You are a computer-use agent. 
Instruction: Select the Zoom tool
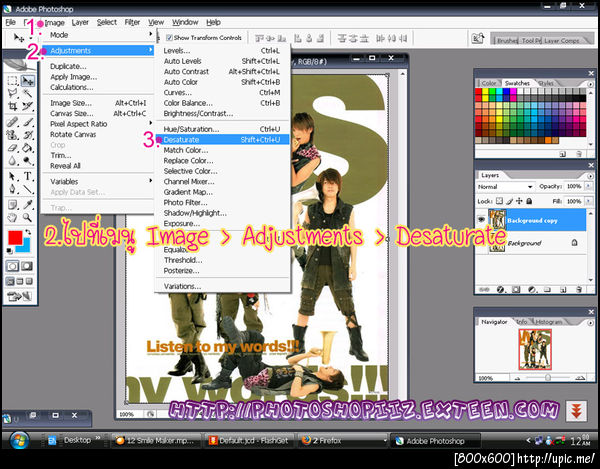point(28,218)
